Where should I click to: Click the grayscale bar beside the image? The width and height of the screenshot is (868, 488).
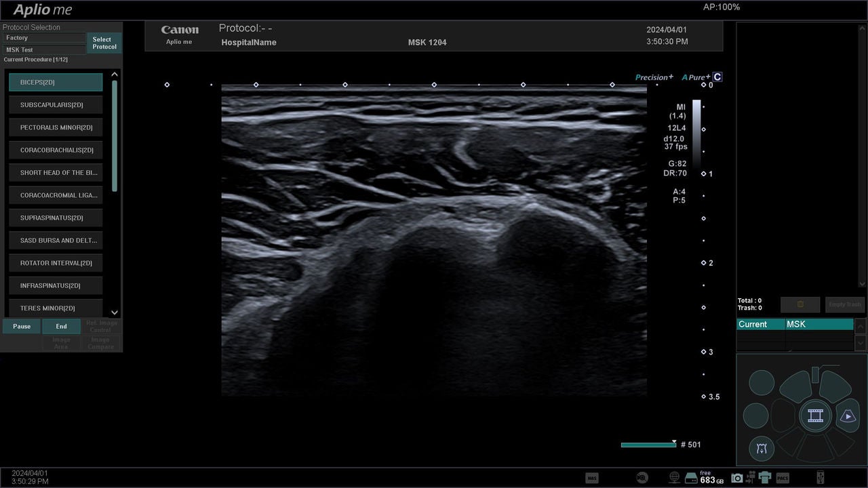(x=696, y=134)
